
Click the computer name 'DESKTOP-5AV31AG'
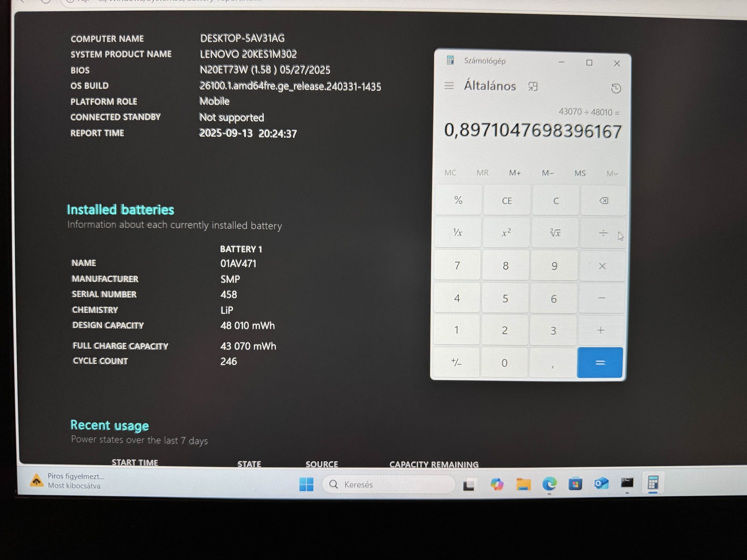[x=242, y=38]
